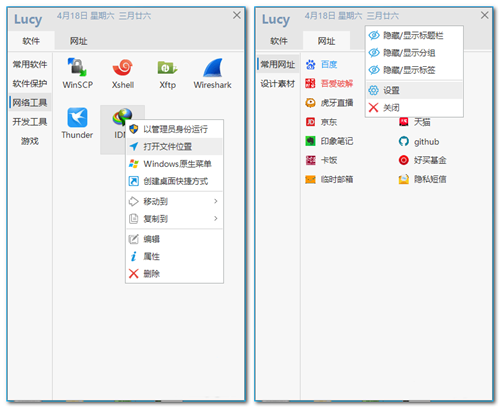Click the github octocat icon
The image size is (500, 408).
click(404, 141)
